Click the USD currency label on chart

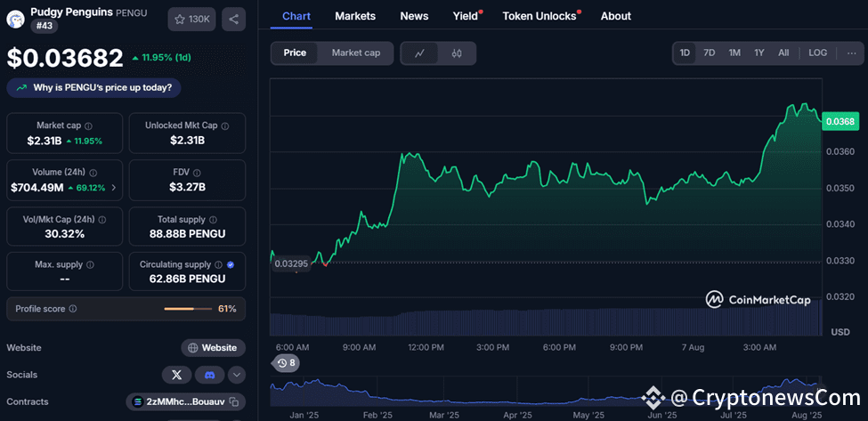[840, 332]
